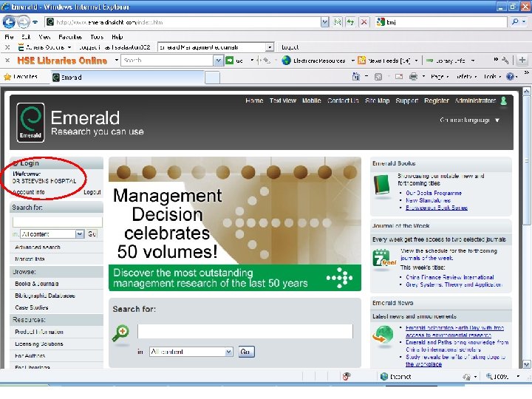Click the Stop loading red X icon
The height and width of the screenshot is (399, 532).
[x=364, y=22]
